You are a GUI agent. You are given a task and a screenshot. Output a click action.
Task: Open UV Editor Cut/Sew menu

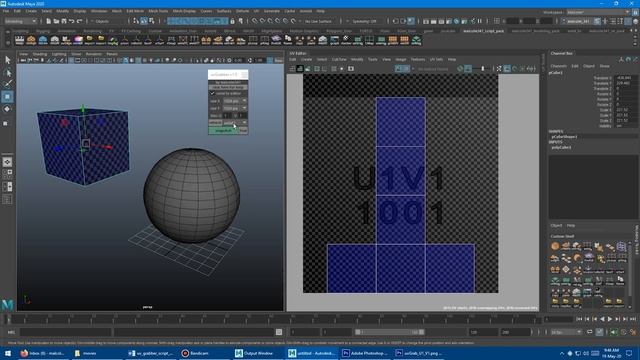pos(339,59)
